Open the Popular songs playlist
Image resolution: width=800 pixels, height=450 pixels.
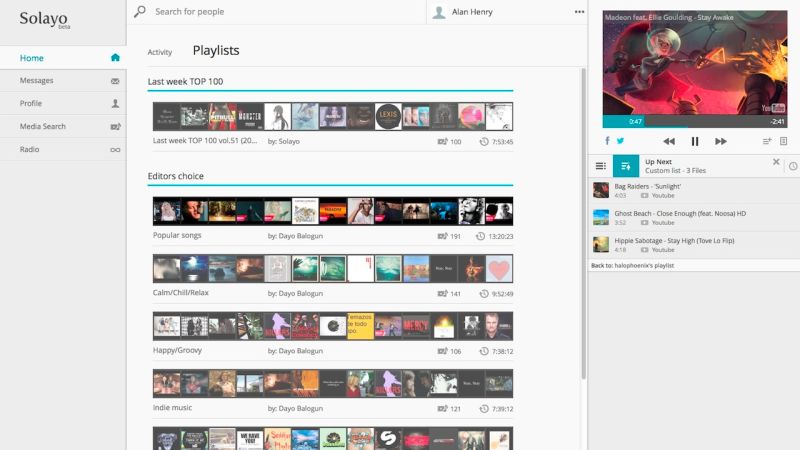pos(177,235)
